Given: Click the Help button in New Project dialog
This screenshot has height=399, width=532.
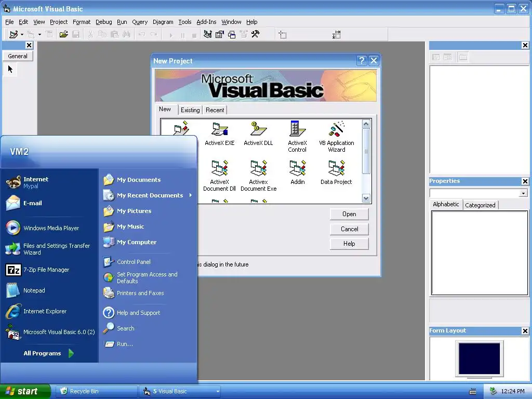Looking at the screenshot, I should [349, 244].
